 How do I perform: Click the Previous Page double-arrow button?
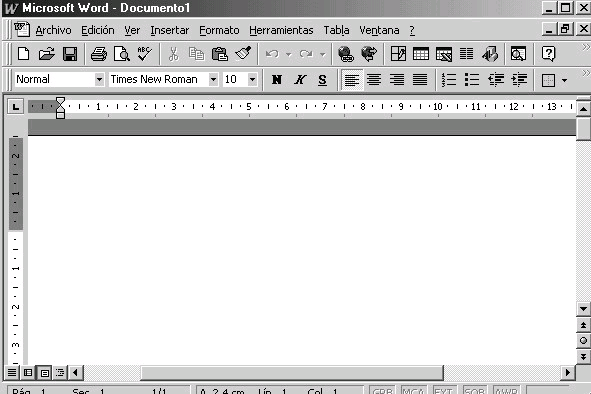click(x=583, y=325)
